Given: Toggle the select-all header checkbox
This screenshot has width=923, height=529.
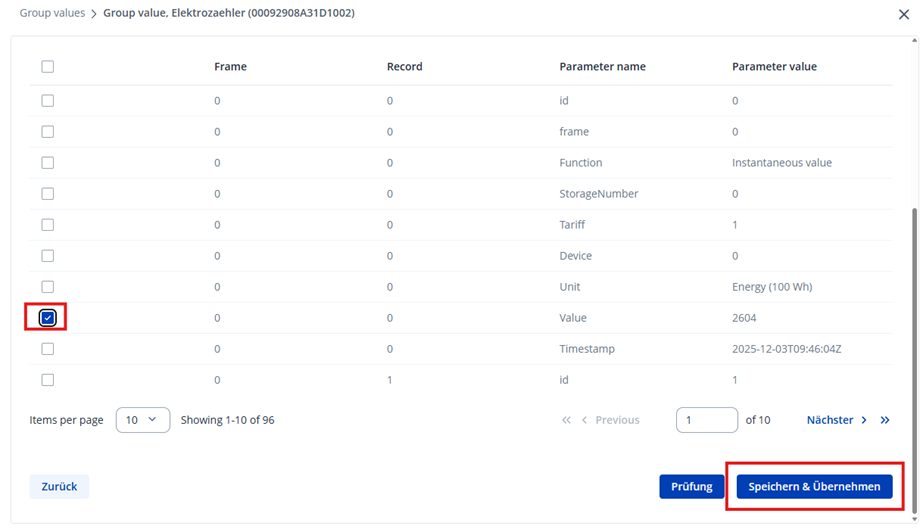Looking at the screenshot, I should (x=47, y=67).
